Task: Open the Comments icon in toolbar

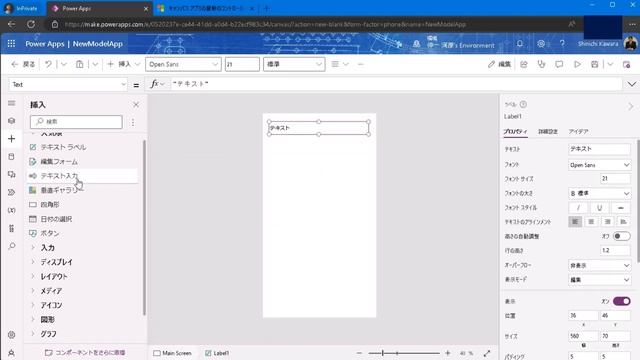Action: (x=559, y=64)
